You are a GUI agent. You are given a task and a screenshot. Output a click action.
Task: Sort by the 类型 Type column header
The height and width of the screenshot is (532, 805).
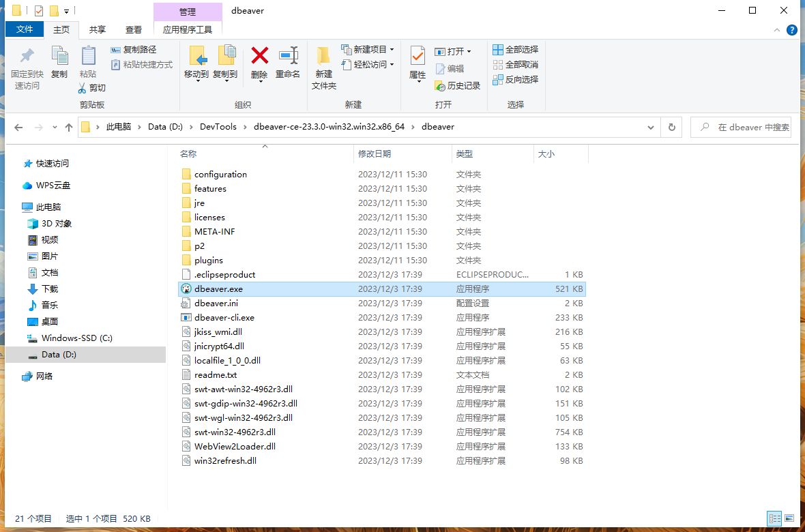click(493, 154)
